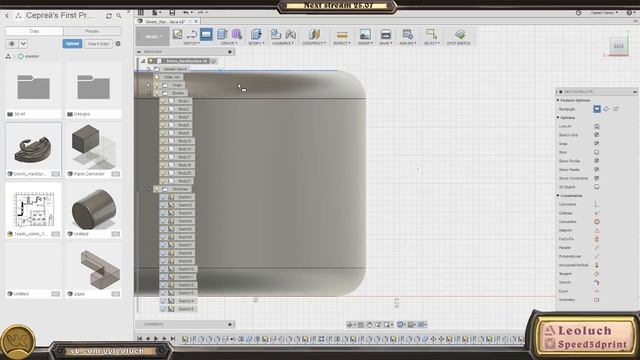This screenshot has width=640, height=360.
Task: Jump to the timeline start
Action: tap(140, 339)
